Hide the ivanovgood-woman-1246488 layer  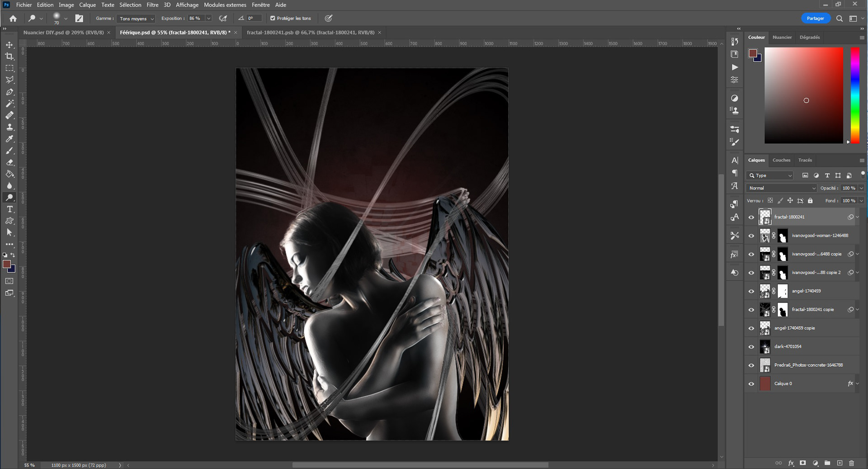tap(751, 236)
